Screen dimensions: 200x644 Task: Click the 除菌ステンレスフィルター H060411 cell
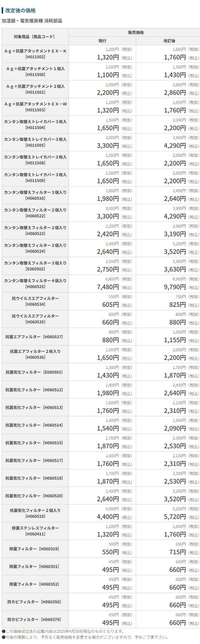click(x=35, y=531)
